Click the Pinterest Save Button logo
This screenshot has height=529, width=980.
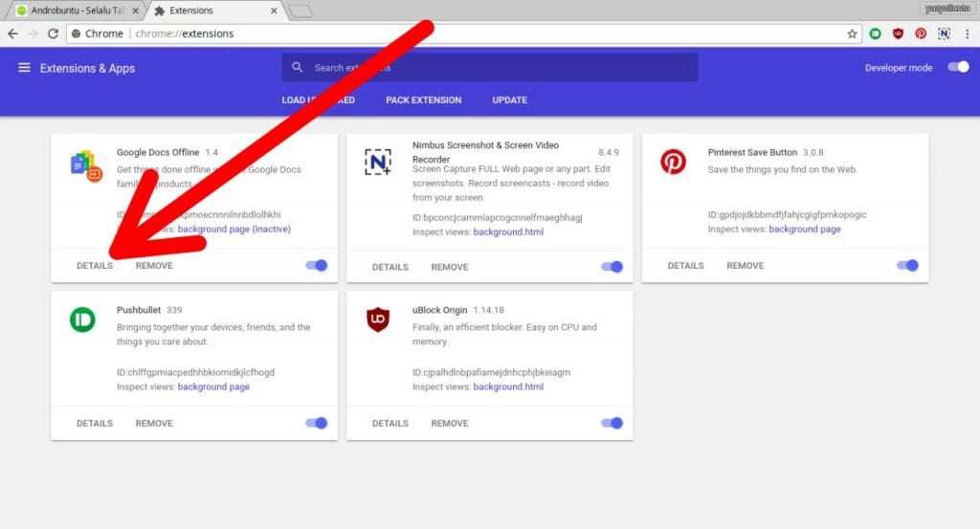(x=673, y=162)
